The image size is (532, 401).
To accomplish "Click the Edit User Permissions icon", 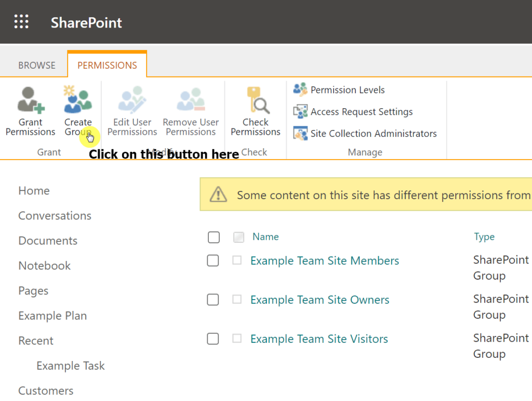I will (x=132, y=99).
